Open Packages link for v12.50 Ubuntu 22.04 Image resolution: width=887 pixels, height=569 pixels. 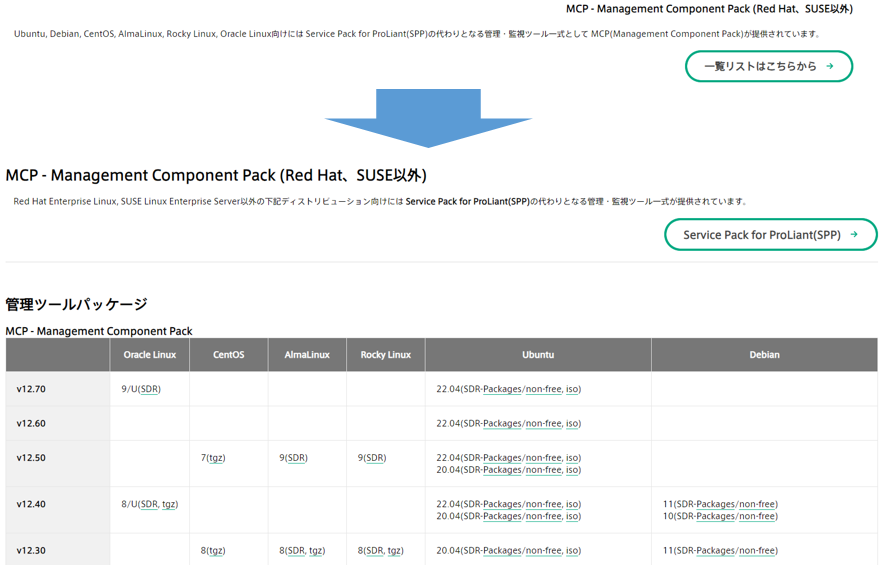(x=502, y=458)
